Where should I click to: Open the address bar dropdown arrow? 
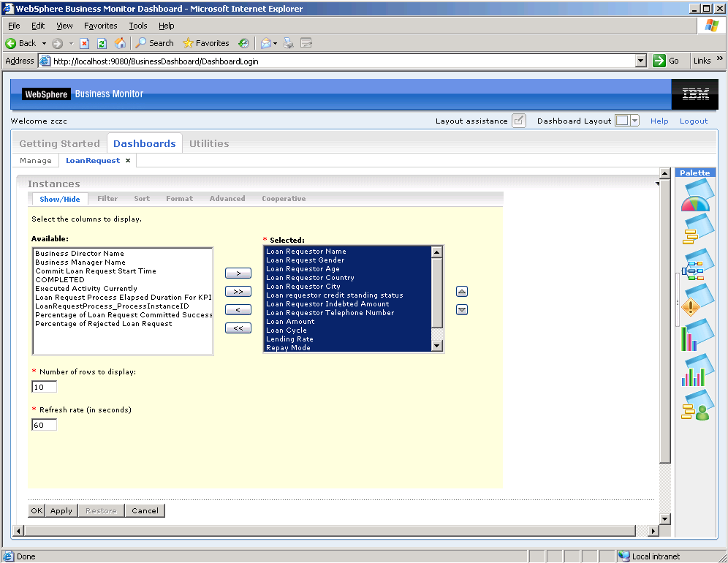[641, 61]
